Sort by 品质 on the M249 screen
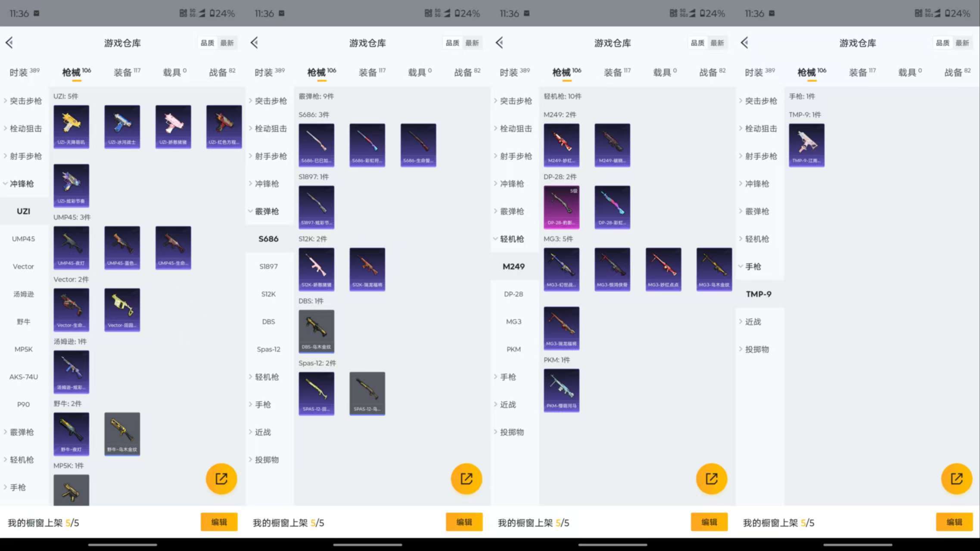 (x=698, y=43)
